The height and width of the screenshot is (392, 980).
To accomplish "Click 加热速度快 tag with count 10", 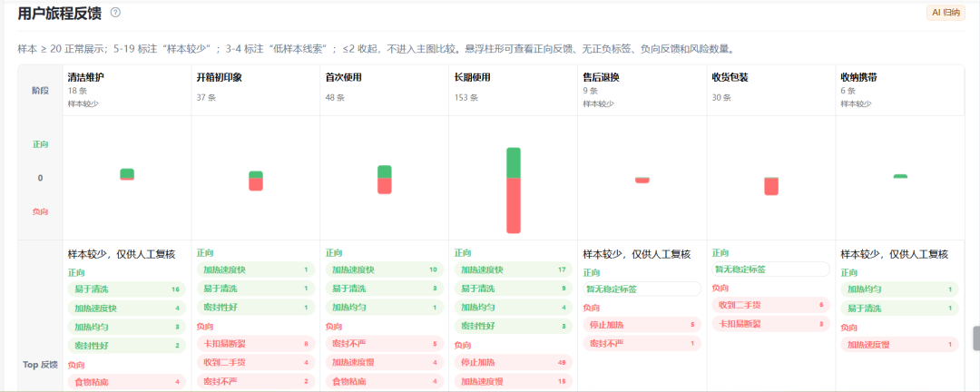I will click(385, 269).
